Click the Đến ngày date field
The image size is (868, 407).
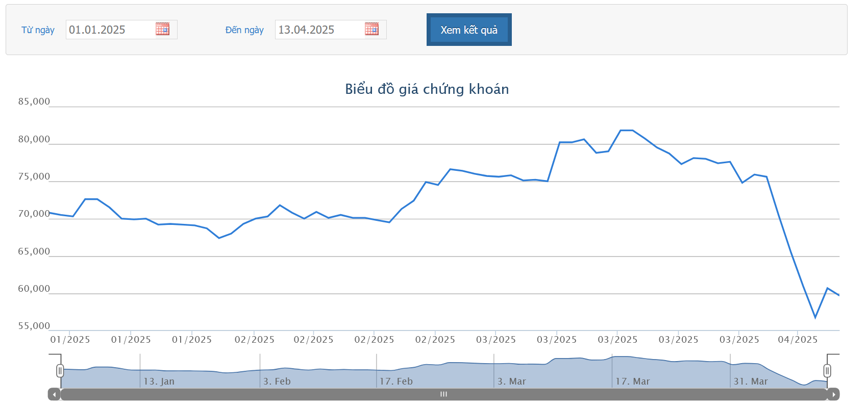point(331,30)
